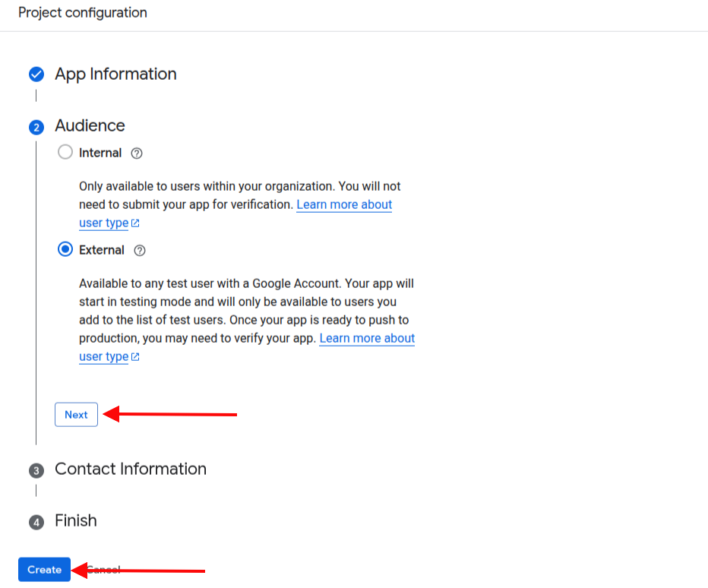Viewport: 708px width, 588px height.
Task: Select the External radio button
Action: pos(65,250)
